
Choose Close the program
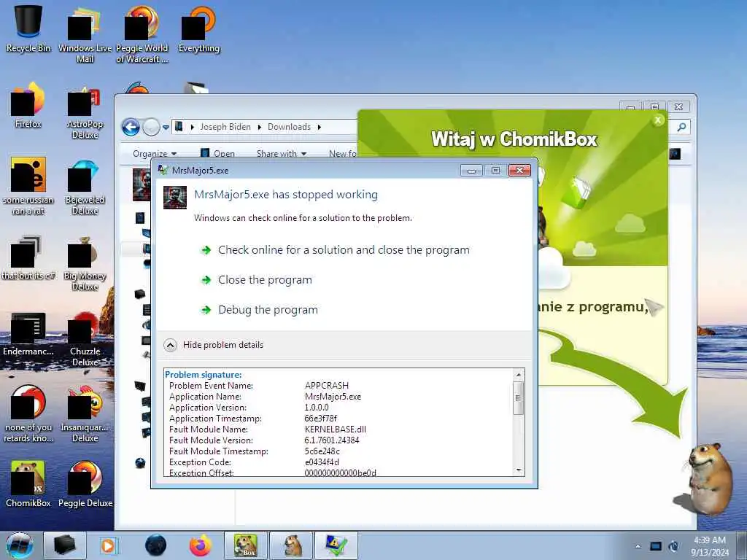pyautogui.click(x=265, y=280)
